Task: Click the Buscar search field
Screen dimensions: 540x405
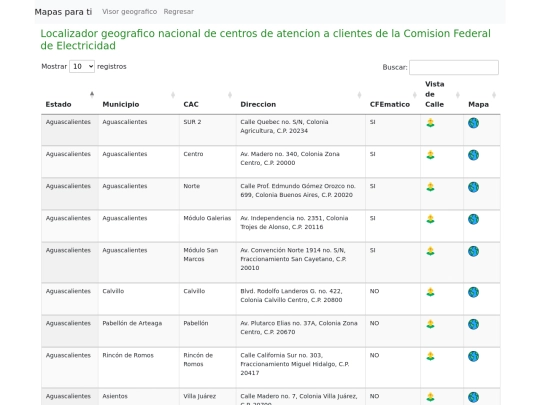Action: [454, 68]
